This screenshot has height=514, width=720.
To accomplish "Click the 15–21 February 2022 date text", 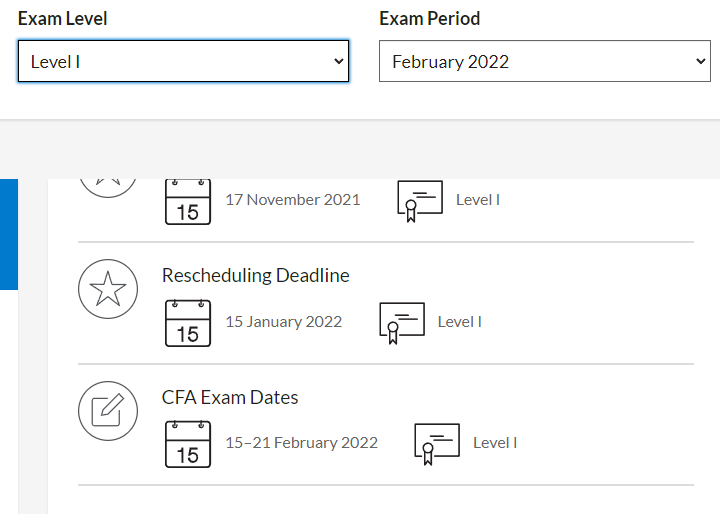I will 302,442.
